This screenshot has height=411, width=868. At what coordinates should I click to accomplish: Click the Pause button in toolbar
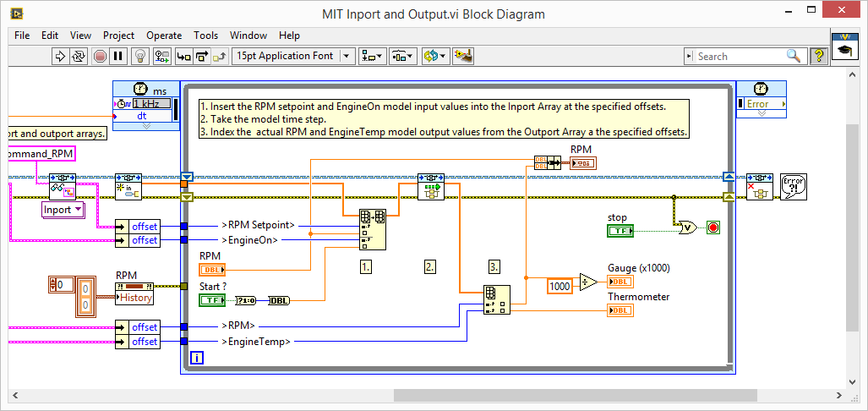(118, 56)
